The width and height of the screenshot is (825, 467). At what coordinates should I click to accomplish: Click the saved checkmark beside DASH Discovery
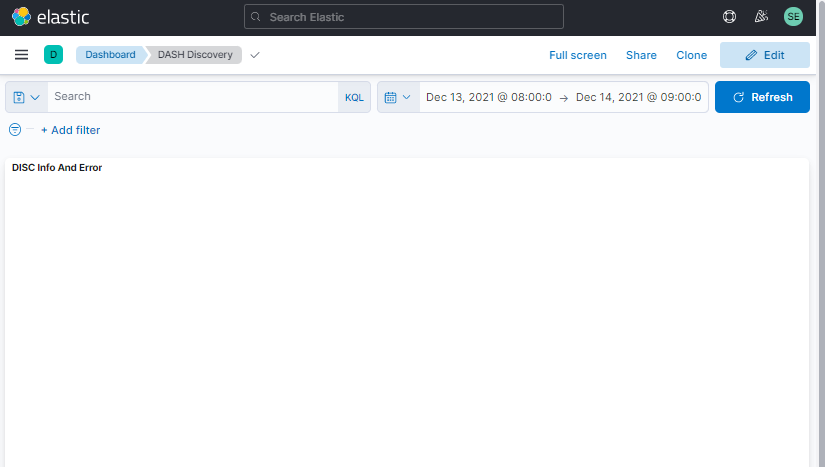[x=255, y=55]
